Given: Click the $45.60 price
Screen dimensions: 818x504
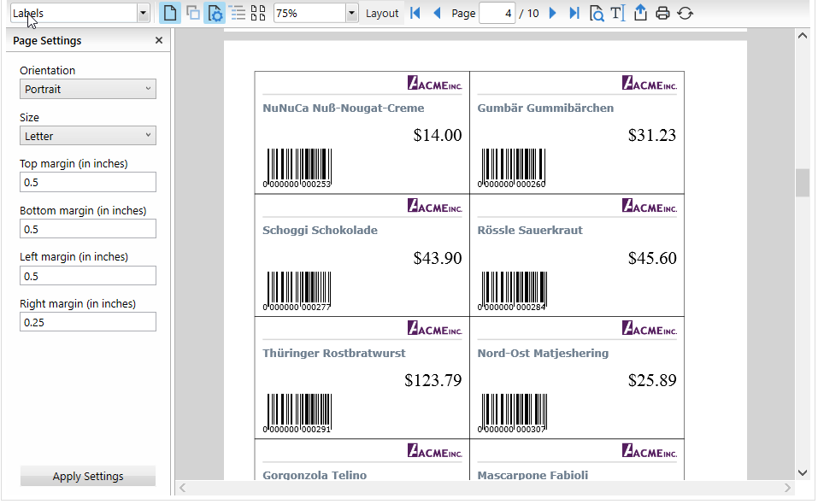Looking at the screenshot, I should (651, 257).
